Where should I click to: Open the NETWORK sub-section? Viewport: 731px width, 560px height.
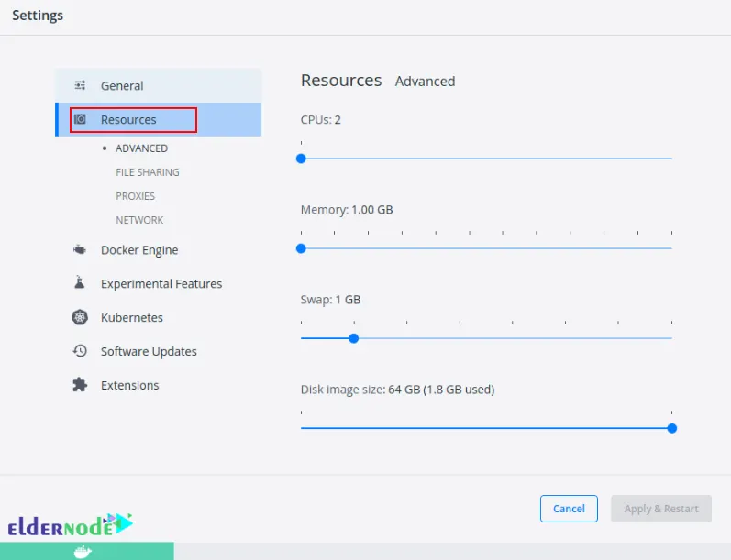point(139,220)
